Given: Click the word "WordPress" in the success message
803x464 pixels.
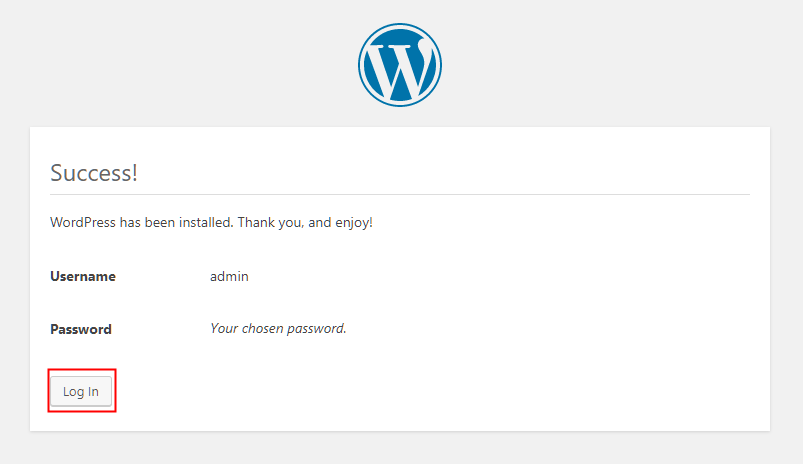Looking at the screenshot, I should [x=83, y=222].
